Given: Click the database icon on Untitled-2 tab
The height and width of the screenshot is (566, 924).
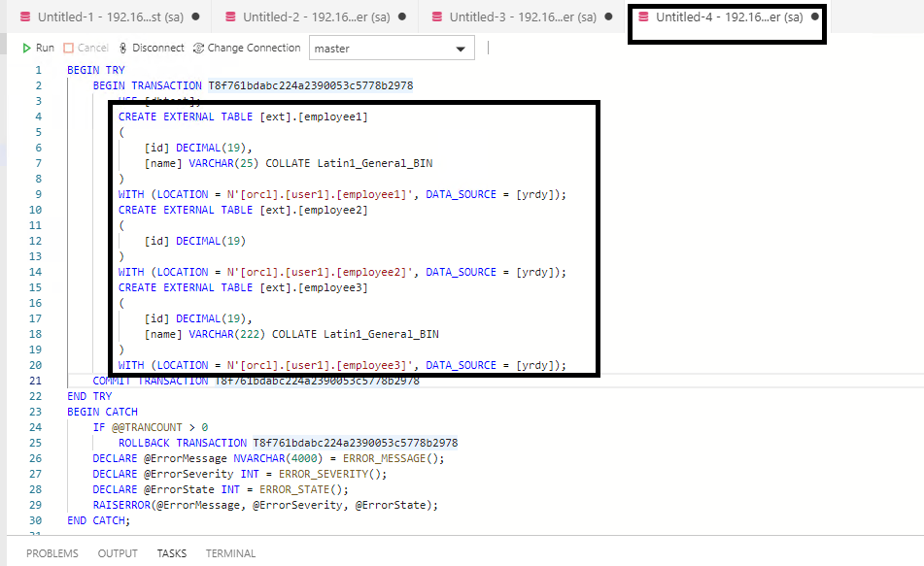Looking at the screenshot, I should coord(230,17).
